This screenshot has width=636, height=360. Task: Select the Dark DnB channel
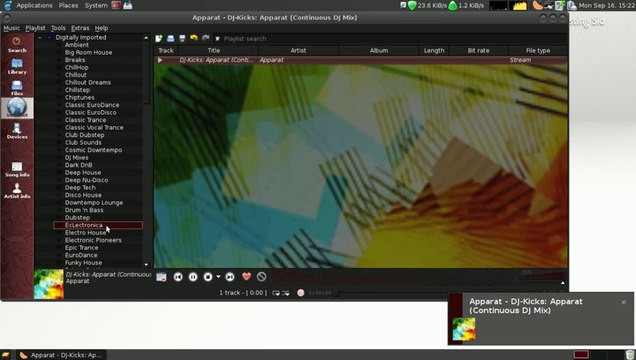point(78,165)
